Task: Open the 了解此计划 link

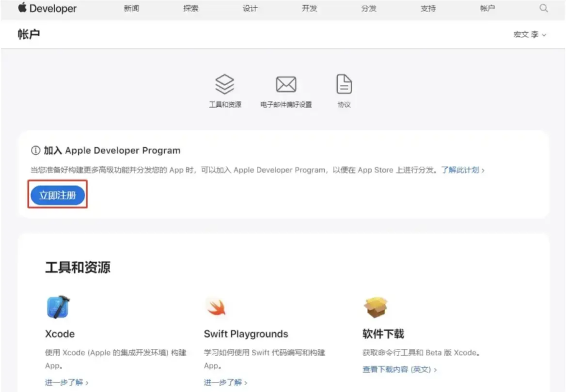Action: (462, 170)
